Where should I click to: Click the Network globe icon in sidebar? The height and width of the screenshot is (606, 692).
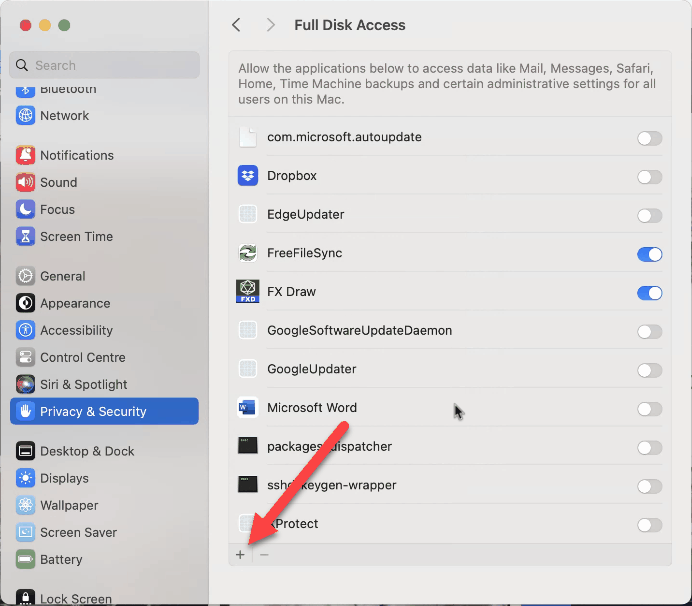[25, 116]
